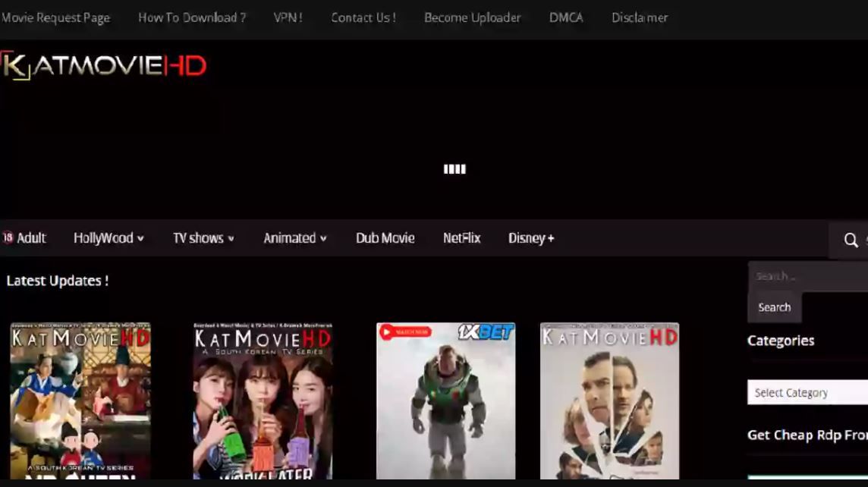Open the Mr Queen Korean series poster

coord(80,401)
